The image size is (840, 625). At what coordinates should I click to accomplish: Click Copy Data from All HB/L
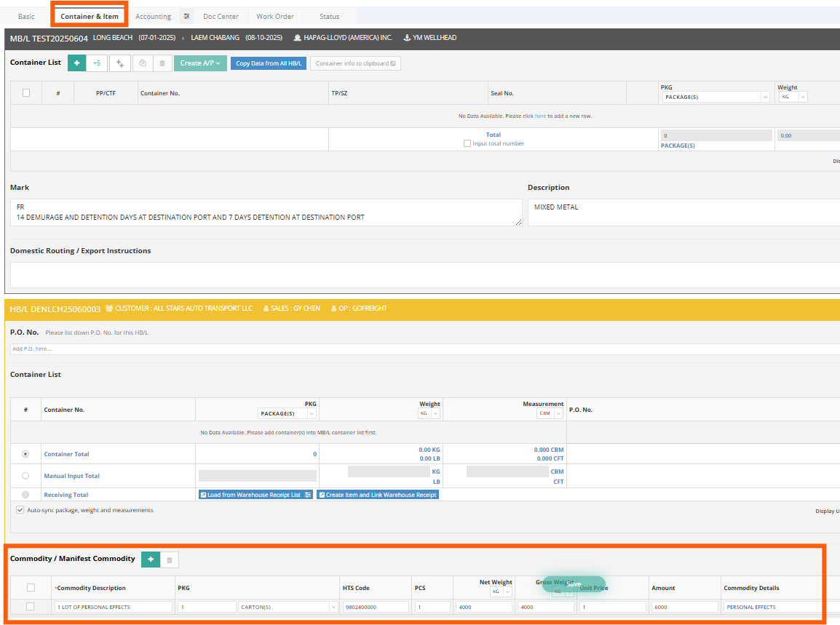(268, 63)
